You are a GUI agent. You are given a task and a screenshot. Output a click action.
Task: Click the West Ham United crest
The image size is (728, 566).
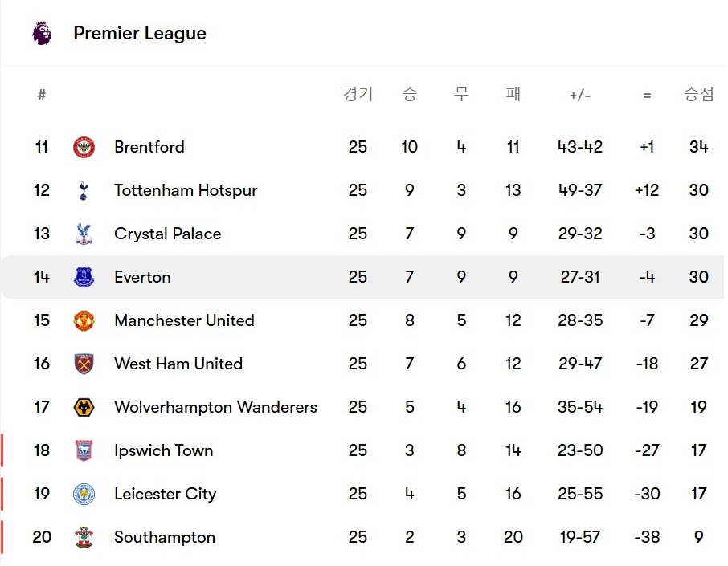[84, 364]
